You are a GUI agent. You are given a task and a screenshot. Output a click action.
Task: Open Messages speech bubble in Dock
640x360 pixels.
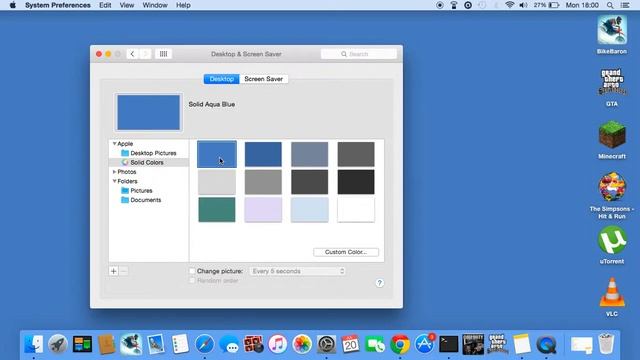pyautogui.click(x=229, y=344)
